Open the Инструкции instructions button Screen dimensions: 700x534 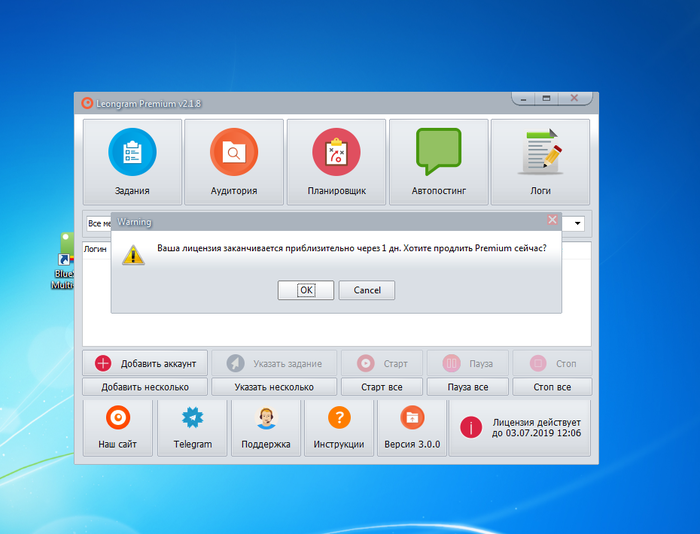click(339, 427)
